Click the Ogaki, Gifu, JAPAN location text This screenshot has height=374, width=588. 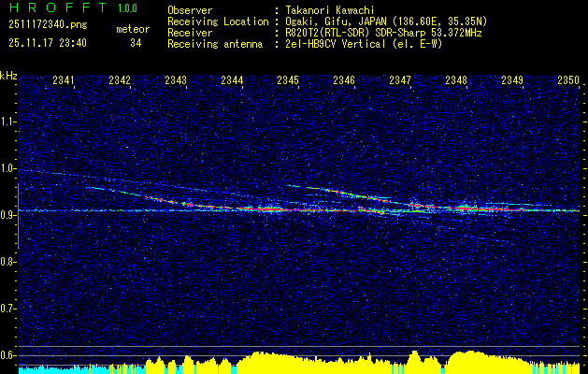pyautogui.click(x=386, y=22)
